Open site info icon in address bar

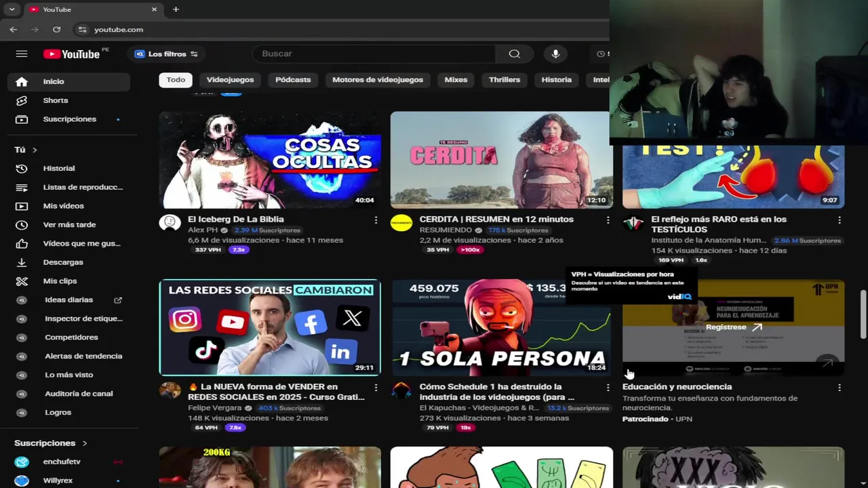(x=83, y=29)
